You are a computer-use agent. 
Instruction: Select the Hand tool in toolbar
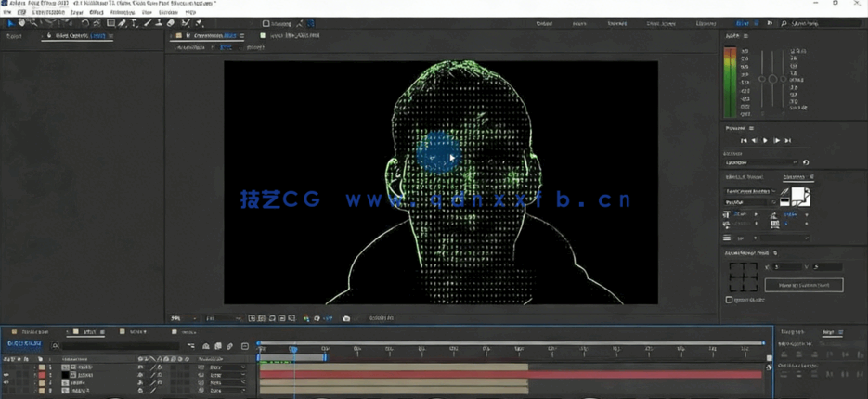coord(22,23)
